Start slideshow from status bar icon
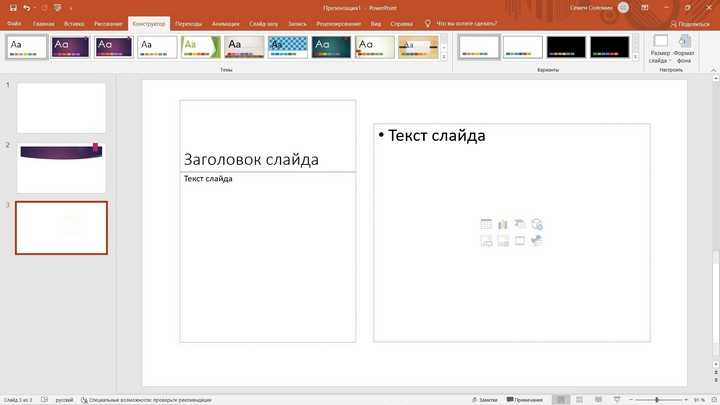 [617, 399]
